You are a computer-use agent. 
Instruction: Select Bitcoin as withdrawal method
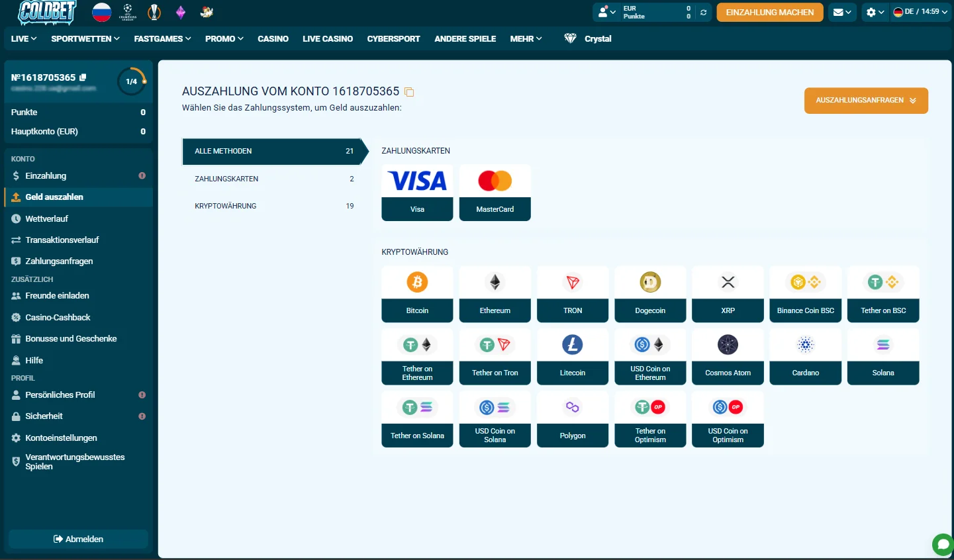coord(417,294)
